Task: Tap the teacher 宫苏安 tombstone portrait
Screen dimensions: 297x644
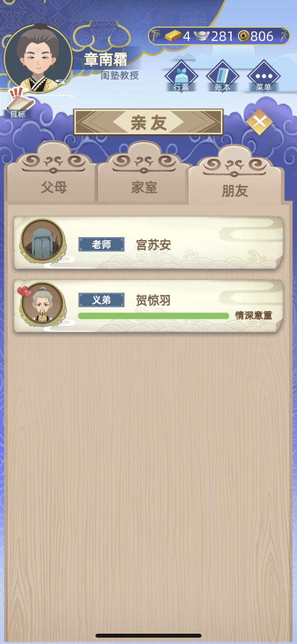Action: pos(42,240)
